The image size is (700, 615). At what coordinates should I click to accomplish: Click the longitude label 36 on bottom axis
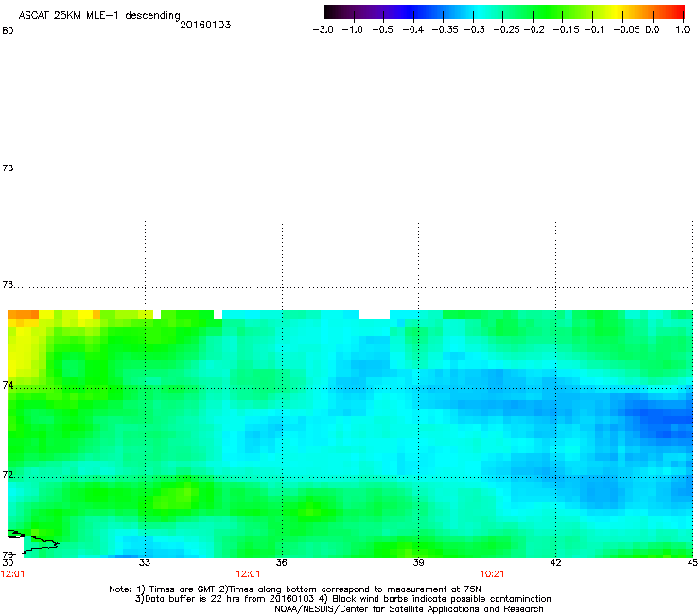(x=281, y=563)
